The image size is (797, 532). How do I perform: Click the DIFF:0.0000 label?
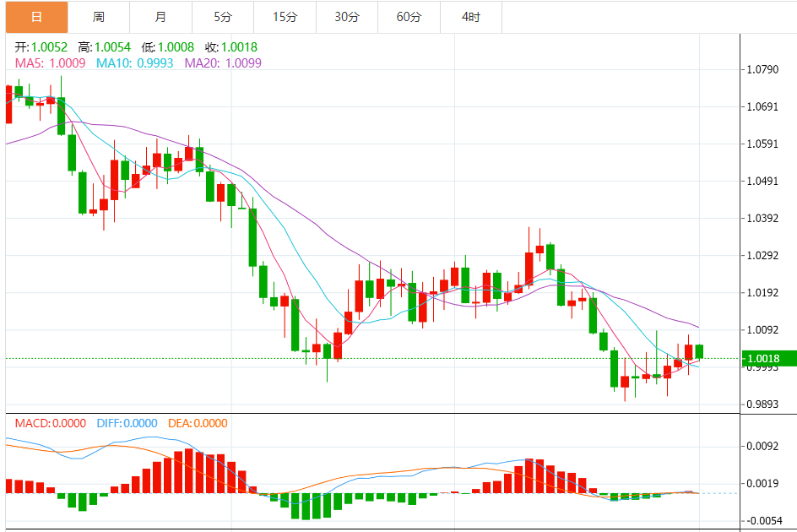click(127, 423)
